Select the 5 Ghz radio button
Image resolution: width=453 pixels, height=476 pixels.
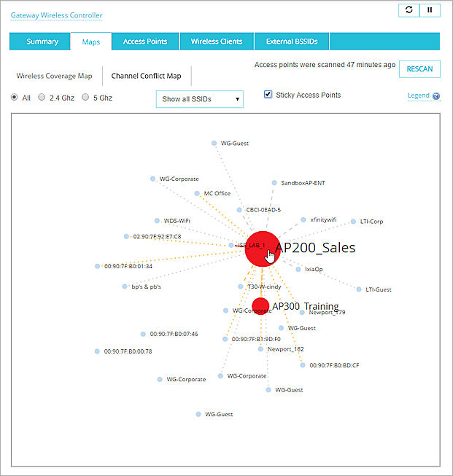pos(85,97)
